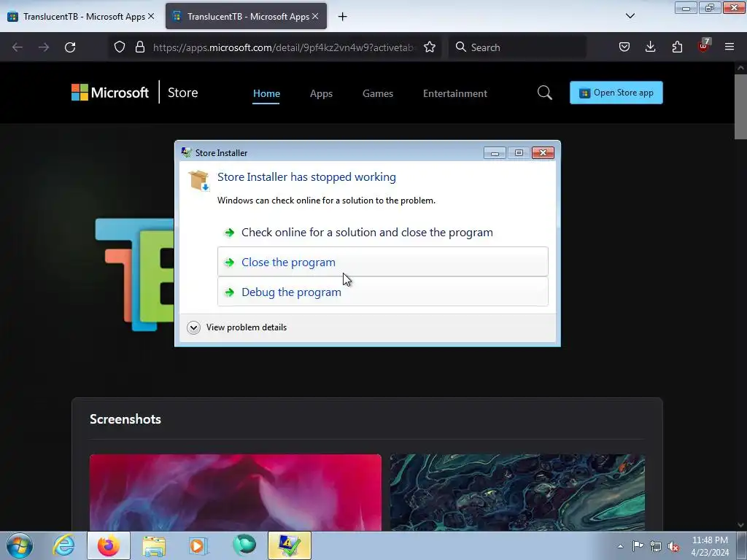Viewport: 747px width, 560px height.
Task: Open the Action Center flag icon
Action: (x=638, y=546)
